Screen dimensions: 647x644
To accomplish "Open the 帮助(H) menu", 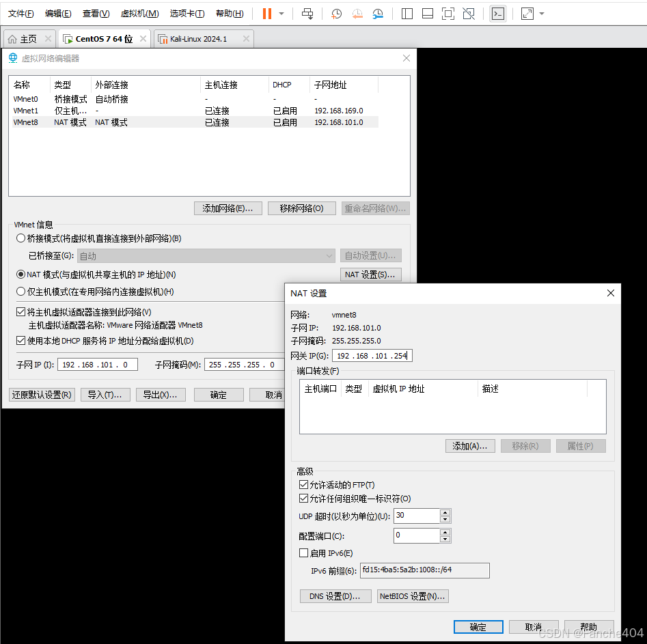I will 230,14.
